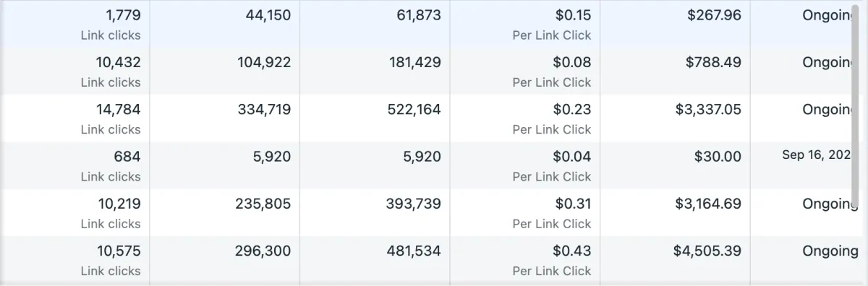This screenshot has height=286, width=868.
Task: Select the 10,432 link clicks result
Action: tap(75, 71)
